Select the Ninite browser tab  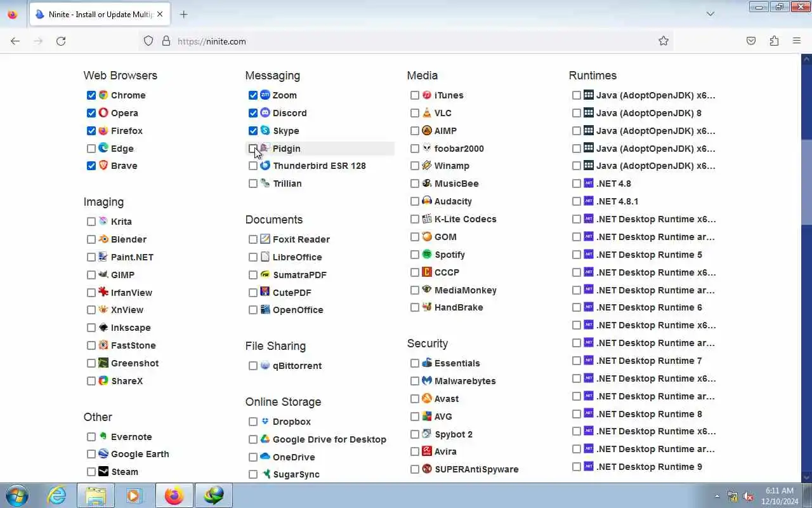[100, 15]
